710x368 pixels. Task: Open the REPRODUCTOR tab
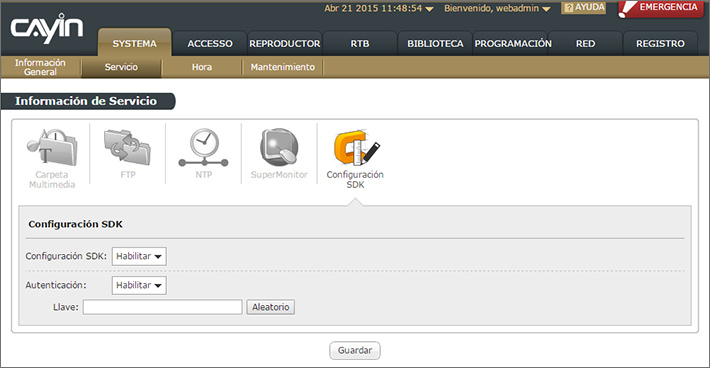[285, 43]
